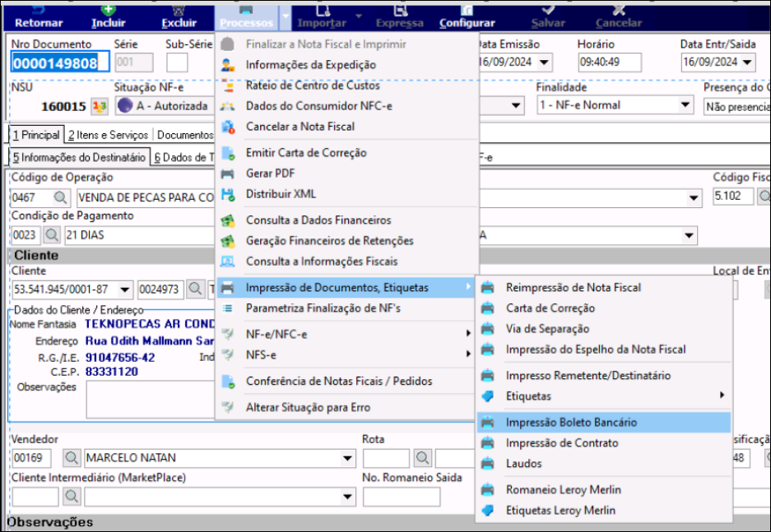
Task: Click Consulta a Dados Financeiros money icon
Action: tap(228, 220)
